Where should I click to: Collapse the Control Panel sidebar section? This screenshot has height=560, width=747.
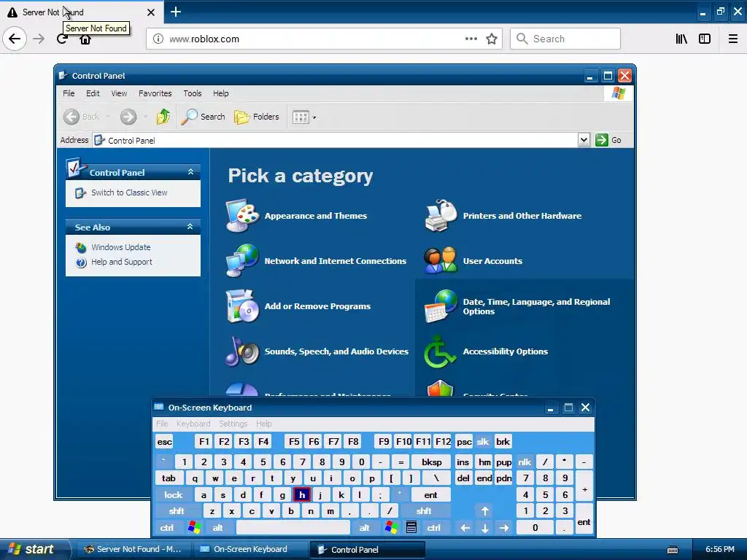pos(190,172)
